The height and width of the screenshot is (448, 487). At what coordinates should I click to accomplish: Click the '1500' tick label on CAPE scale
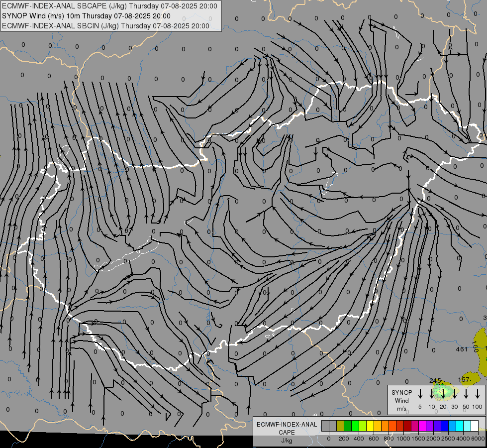point(418,439)
